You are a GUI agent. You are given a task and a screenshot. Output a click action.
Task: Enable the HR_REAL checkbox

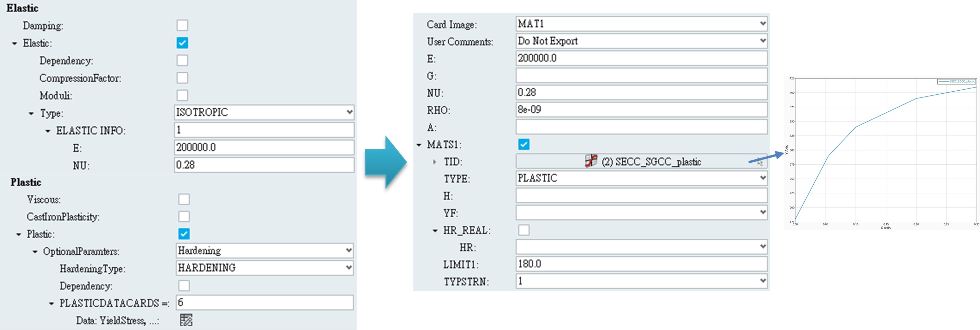point(524,230)
